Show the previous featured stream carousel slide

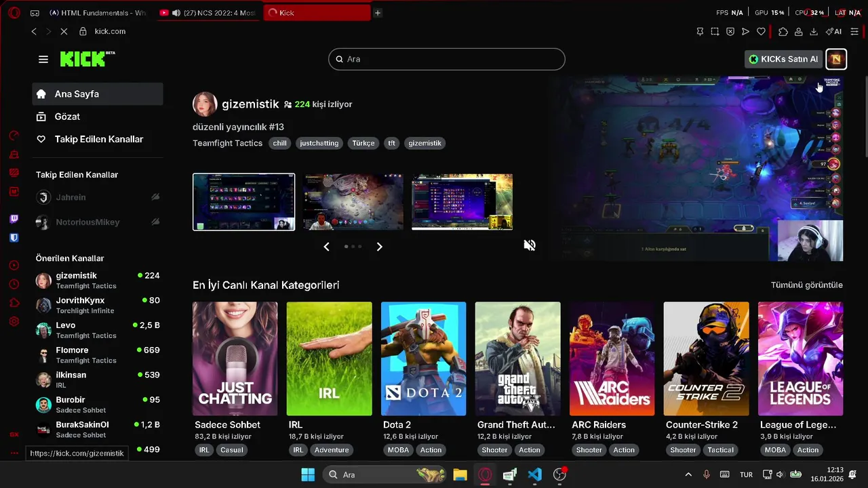coord(326,247)
